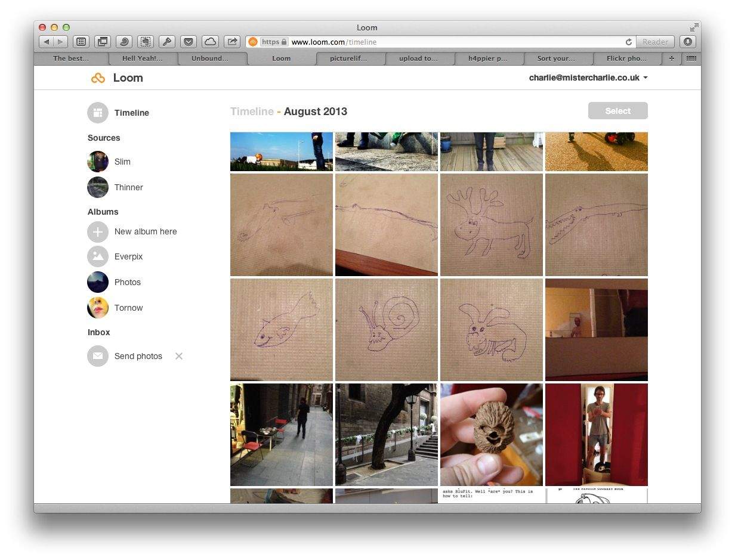Show Safari downloads via arrow icon
Screen dimensions: 735x560
(688, 42)
